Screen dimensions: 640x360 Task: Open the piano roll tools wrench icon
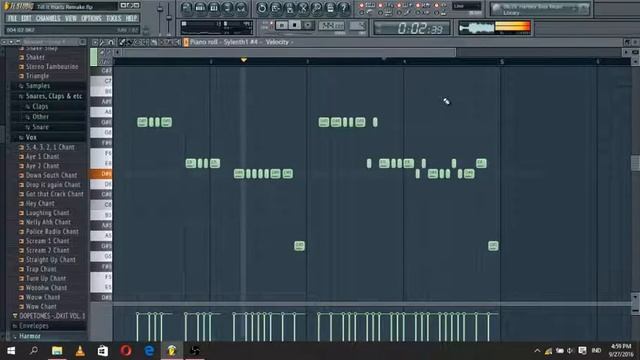pos(102,42)
